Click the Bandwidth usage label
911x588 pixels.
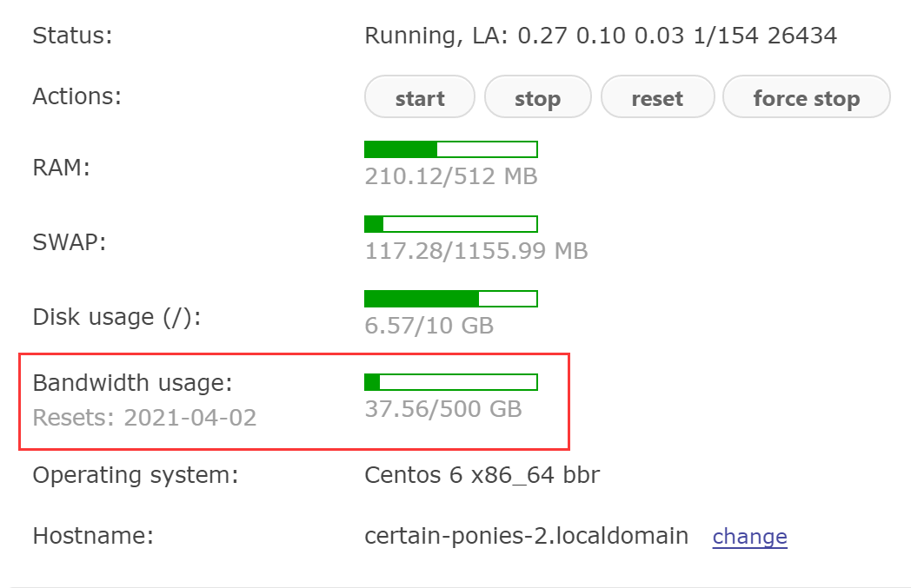132,383
